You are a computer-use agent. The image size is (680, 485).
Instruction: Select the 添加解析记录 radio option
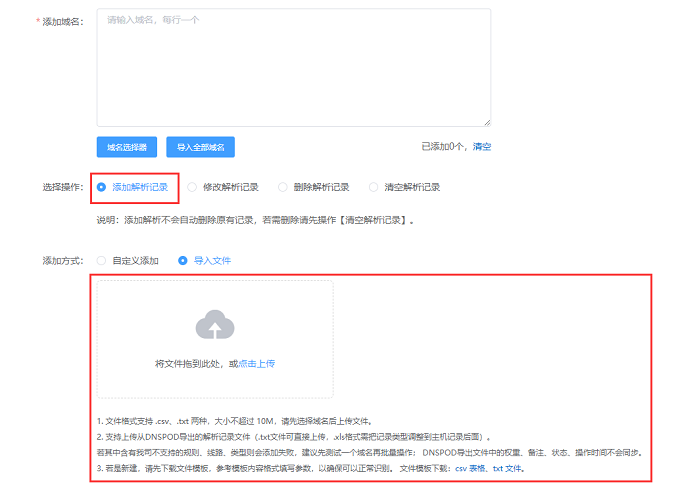102,187
